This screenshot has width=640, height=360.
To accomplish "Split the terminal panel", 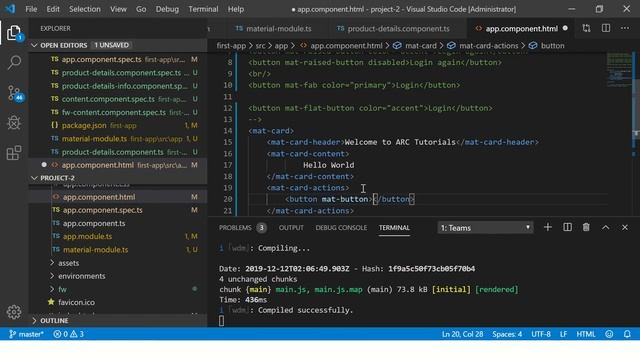I will tap(567, 227).
